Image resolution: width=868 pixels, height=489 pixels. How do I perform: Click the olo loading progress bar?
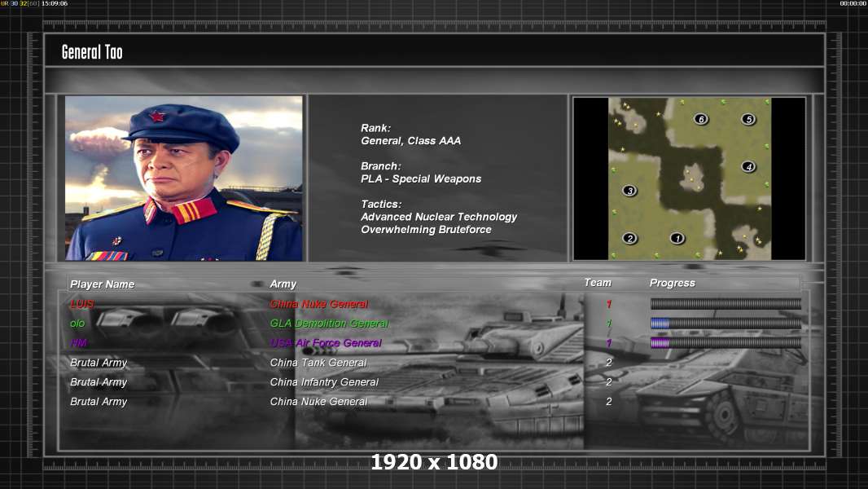click(x=726, y=323)
